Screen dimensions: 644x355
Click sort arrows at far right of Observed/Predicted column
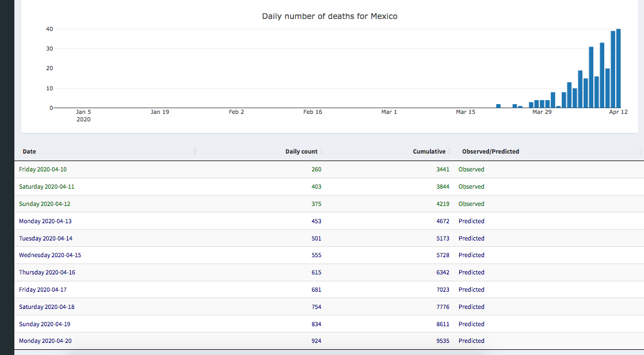click(640, 151)
